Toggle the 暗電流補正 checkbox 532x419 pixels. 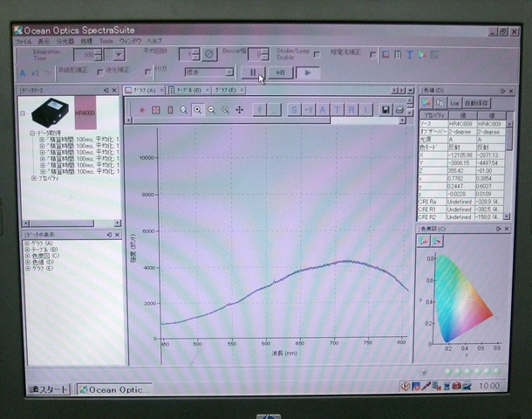coord(373,55)
